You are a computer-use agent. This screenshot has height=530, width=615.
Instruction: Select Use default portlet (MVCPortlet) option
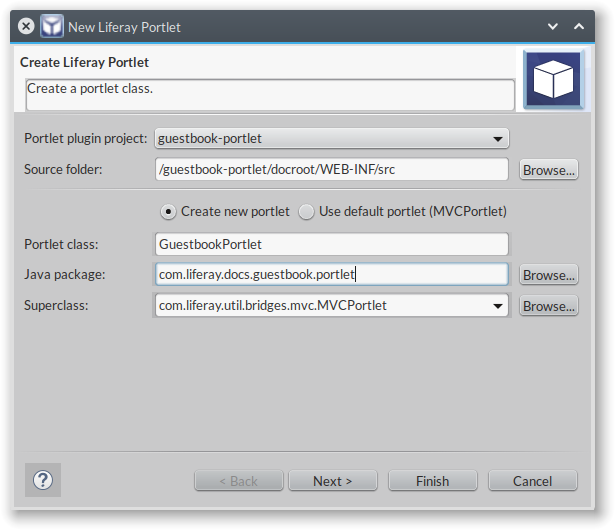[x=306, y=212]
